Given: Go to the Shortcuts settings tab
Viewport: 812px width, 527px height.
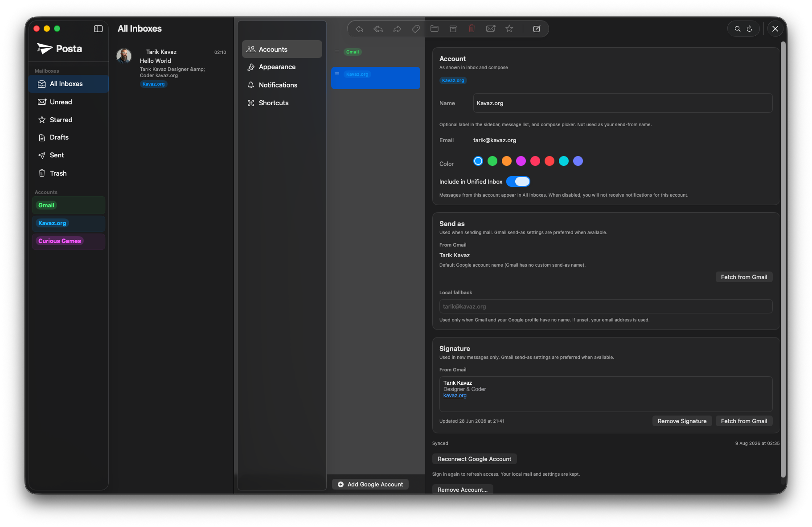Looking at the screenshot, I should point(282,103).
